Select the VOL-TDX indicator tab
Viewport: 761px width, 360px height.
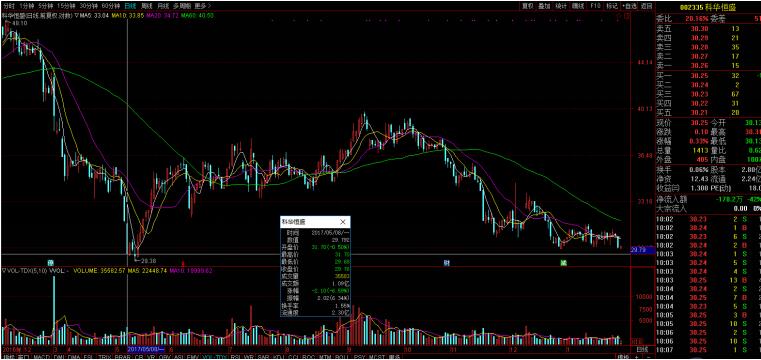point(215,356)
